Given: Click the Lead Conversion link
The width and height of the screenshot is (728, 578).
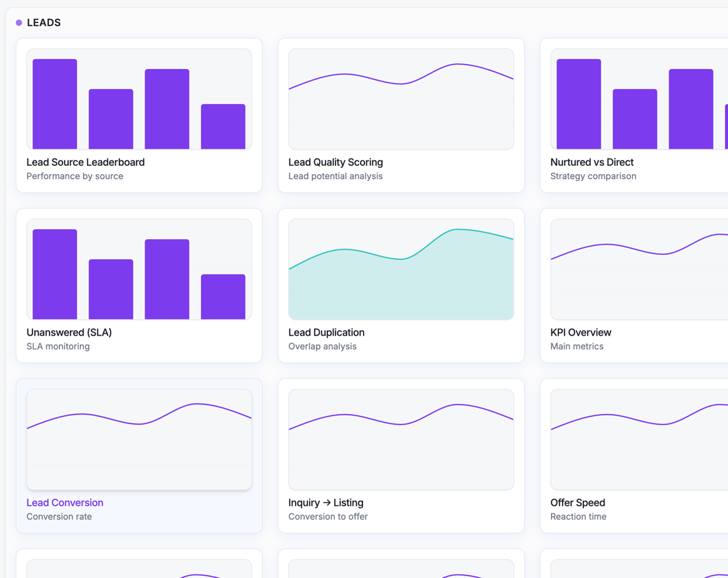Looking at the screenshot, I should [x=64, y=502].
